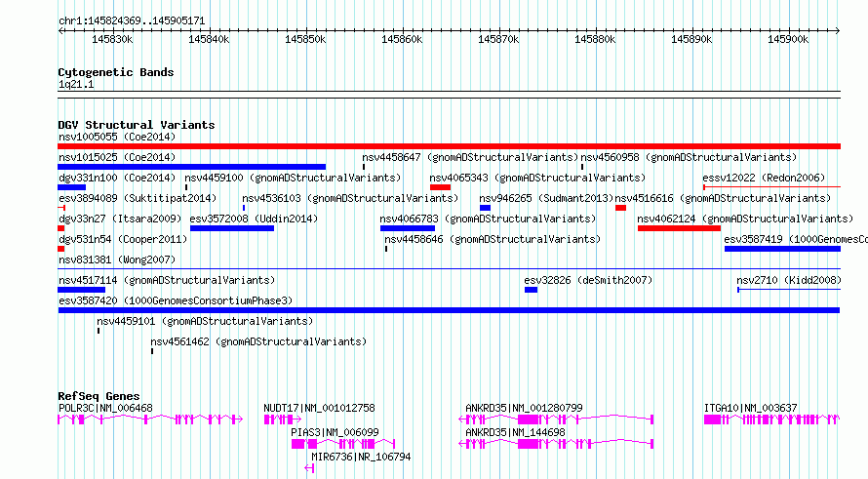This screenshot has height=479, width=868.
Task: Click esv3587419 1000Genomes label
Action: (796, 239)
